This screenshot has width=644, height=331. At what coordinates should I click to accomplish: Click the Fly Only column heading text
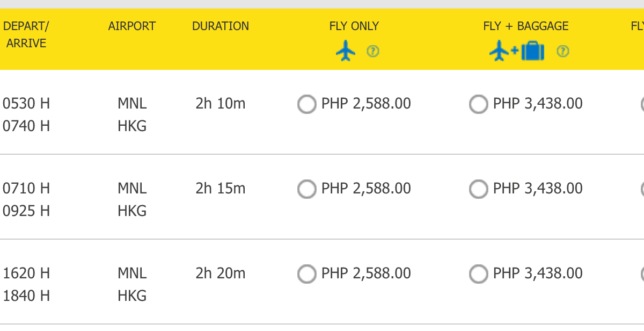coord(354,26)
